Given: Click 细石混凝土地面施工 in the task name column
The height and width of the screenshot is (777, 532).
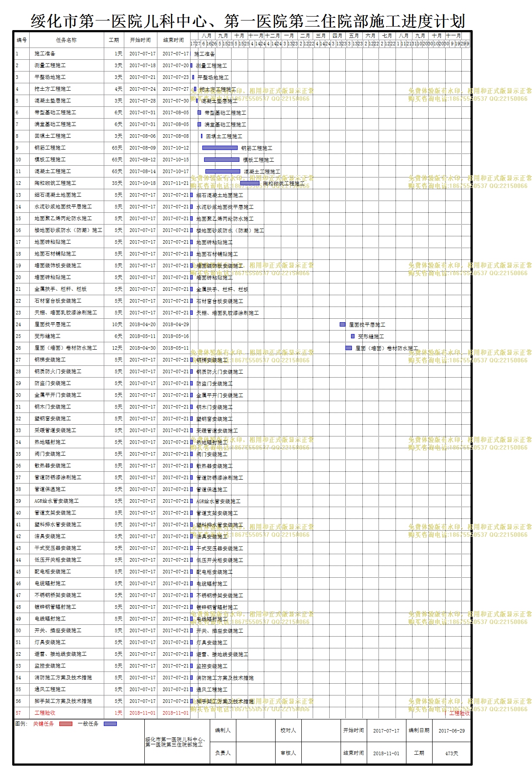Looking at the screenshot, I should point(58,195).
